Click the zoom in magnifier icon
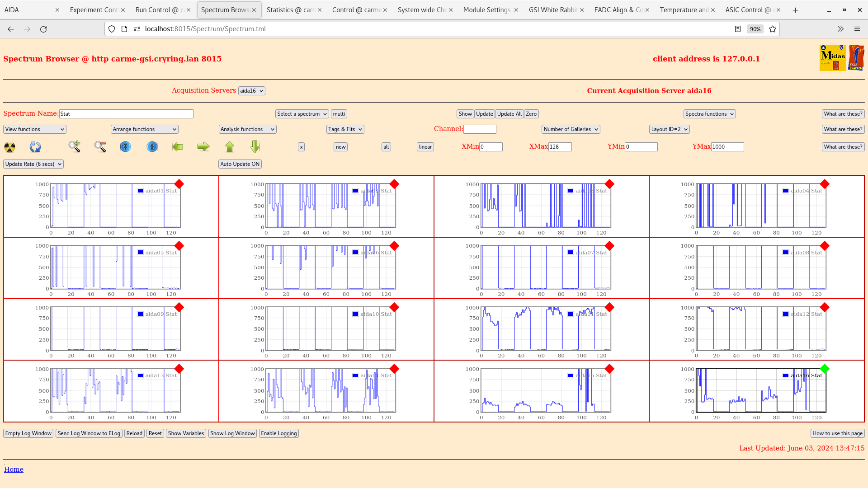The image size is (868, 488). point(75,146)
